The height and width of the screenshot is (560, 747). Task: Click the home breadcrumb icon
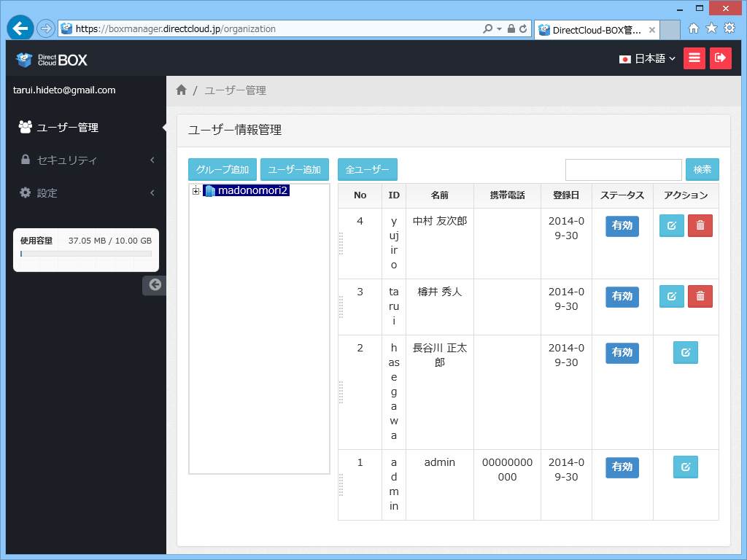coord(181,89)
